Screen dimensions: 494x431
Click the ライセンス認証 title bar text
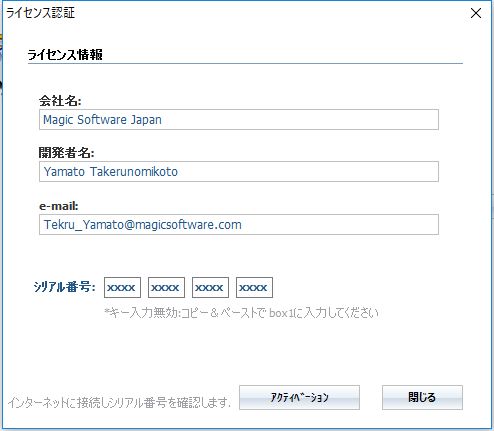(x=40, y=13)
